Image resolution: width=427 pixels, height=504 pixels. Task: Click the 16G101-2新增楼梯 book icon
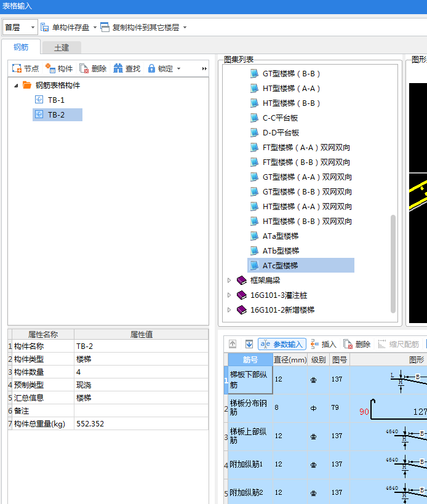click(x=242, y=310)
